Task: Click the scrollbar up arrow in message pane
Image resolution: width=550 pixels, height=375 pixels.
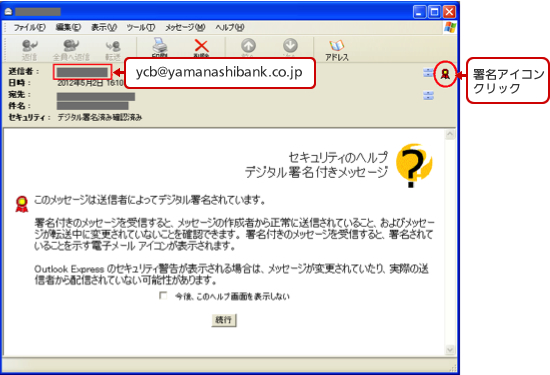Action: (x=450, y=134)
